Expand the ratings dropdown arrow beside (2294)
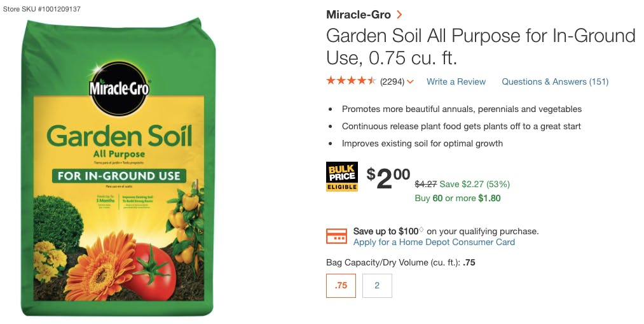 point(410,82)
